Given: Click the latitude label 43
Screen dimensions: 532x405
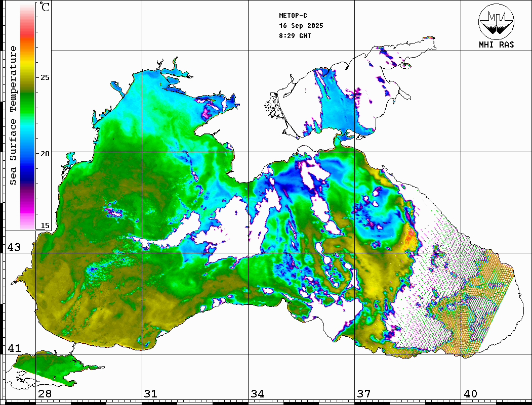Looking at the screenshot, I should click(14, 247).
